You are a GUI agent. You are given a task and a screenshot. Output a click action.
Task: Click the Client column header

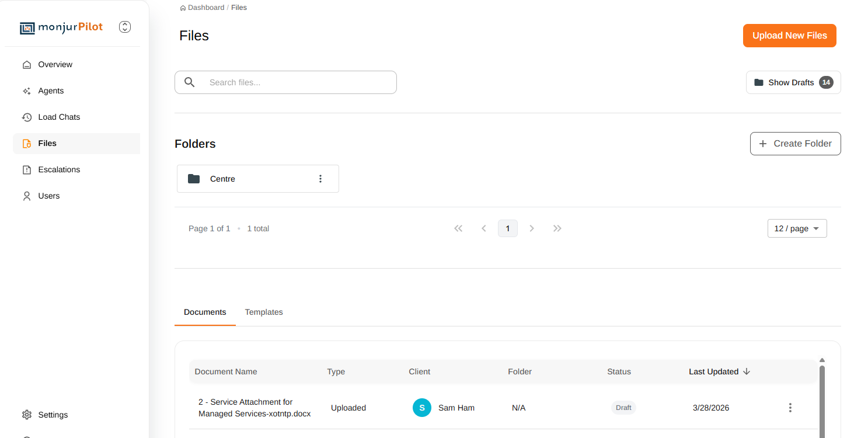tap(420, 371)
